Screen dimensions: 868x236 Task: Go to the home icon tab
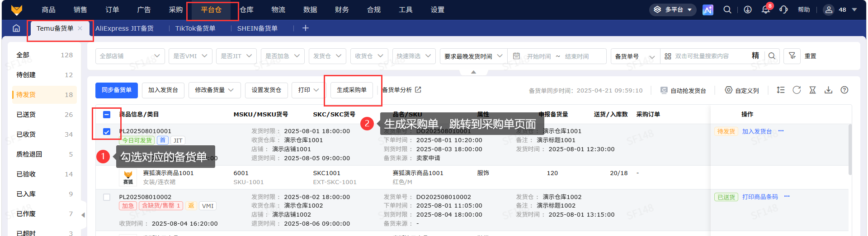click(x=16, y=28)
